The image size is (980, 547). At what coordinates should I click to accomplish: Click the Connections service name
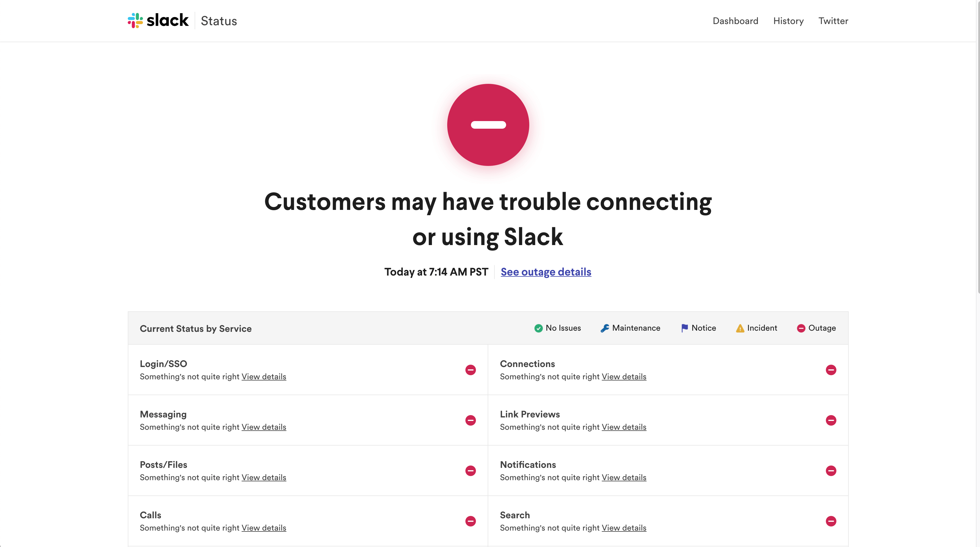pos(527,364)
